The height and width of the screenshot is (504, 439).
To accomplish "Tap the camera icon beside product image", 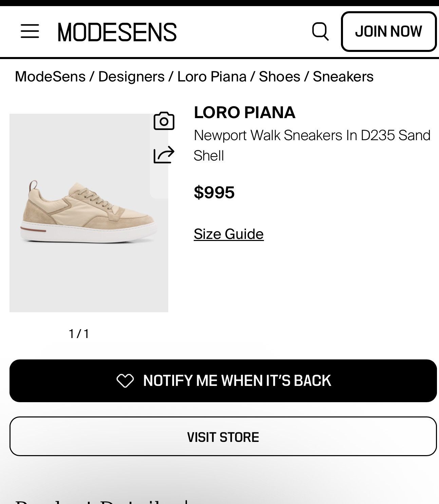I will tap(164, 121).
